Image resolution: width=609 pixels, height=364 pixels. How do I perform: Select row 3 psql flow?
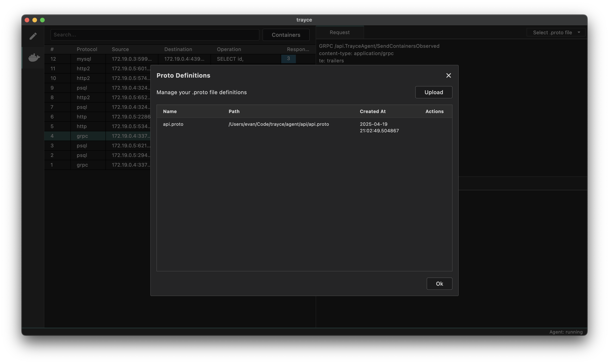tap(97, 145)
